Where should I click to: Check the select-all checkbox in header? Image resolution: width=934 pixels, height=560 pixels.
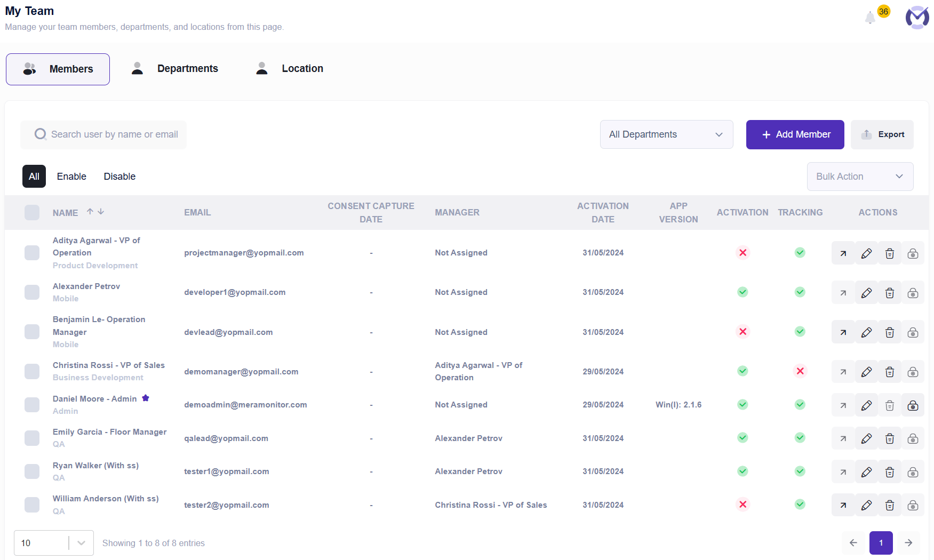tap(32, 212)
